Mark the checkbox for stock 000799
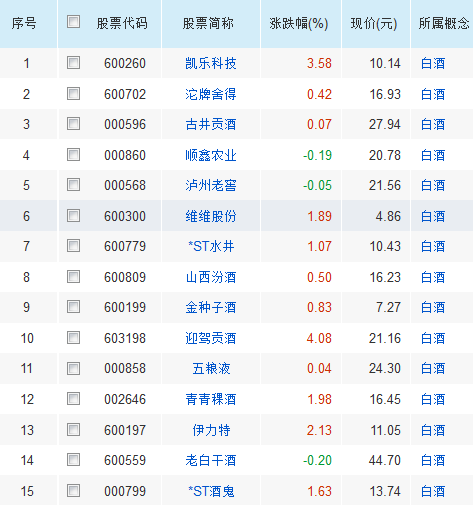The width and height of the screenshot is (473, 505). click(73, 491)
